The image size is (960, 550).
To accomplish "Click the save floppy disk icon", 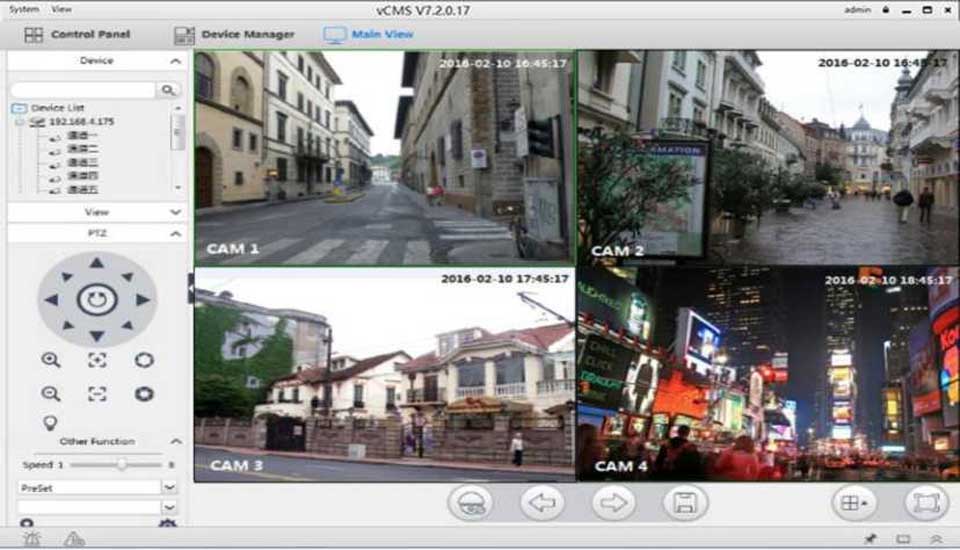I will click(x=685, y=503).
